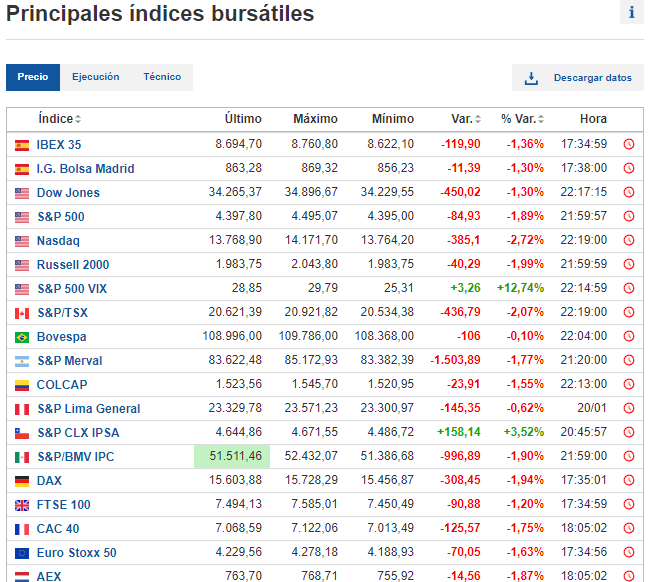Click the clock icon in CAC 40 row
Screen dimensions: 656x582
click(628, 528)
